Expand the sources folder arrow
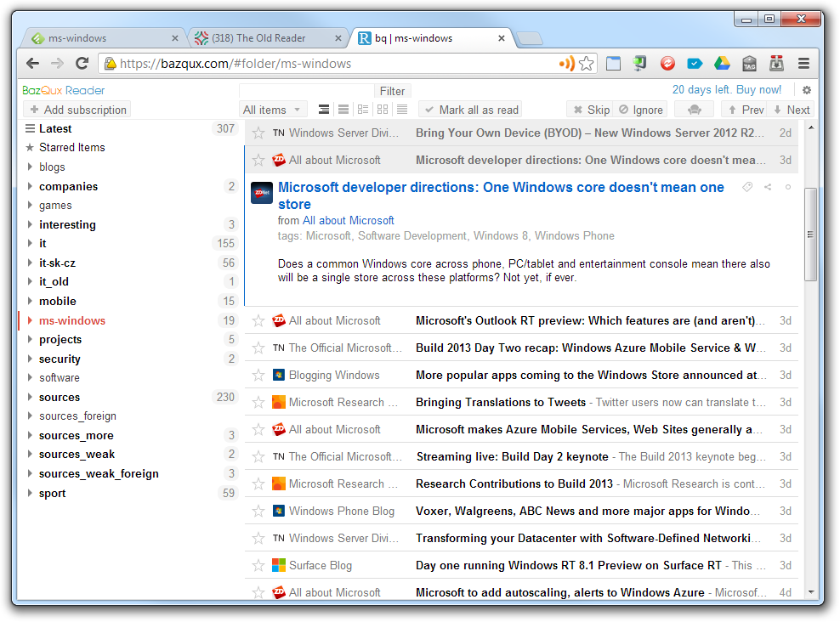Screen dimensions: 840x622 [x=30, y=397]
